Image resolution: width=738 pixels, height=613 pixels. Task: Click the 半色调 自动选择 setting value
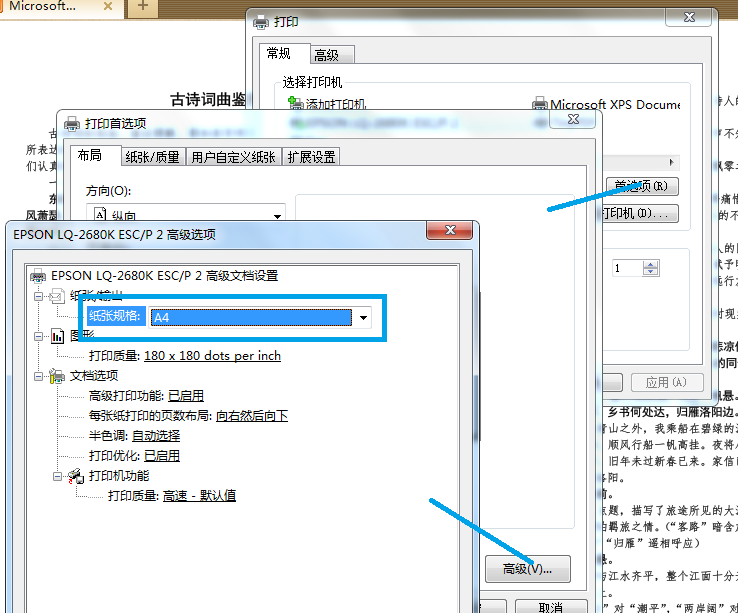tap(156, 436)
